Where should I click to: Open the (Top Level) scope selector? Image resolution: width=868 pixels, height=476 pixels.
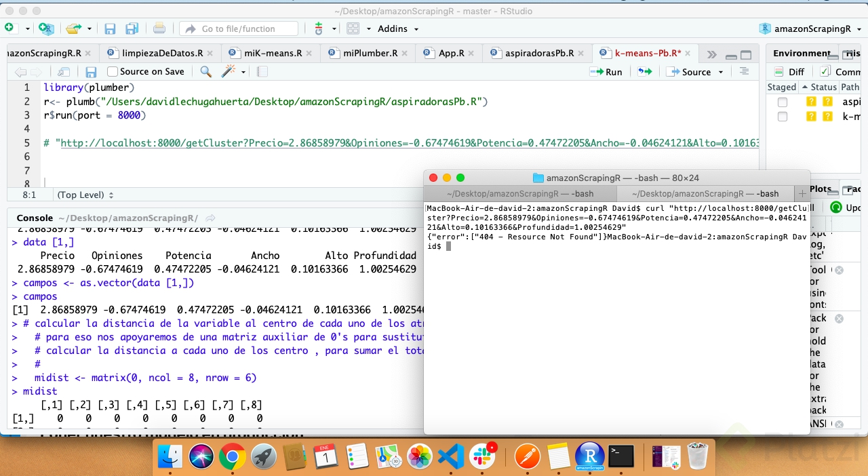(x=85, y=195)
